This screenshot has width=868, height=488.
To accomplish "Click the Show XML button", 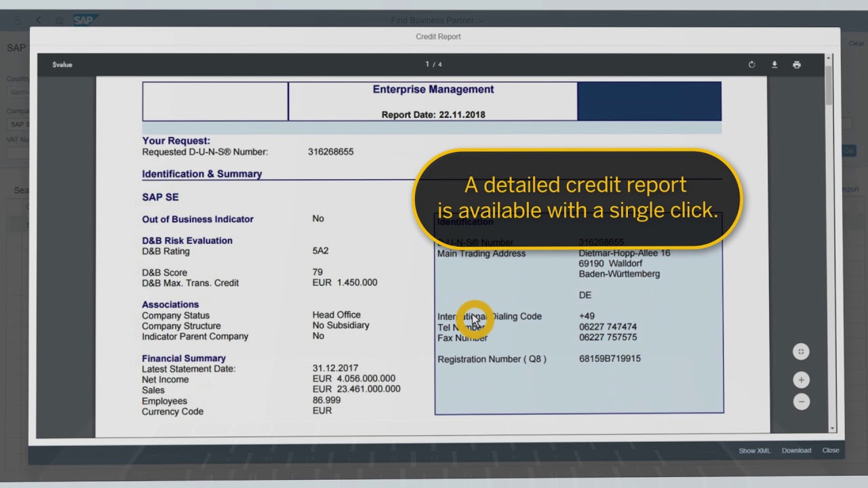I will [x=755, y=451].
